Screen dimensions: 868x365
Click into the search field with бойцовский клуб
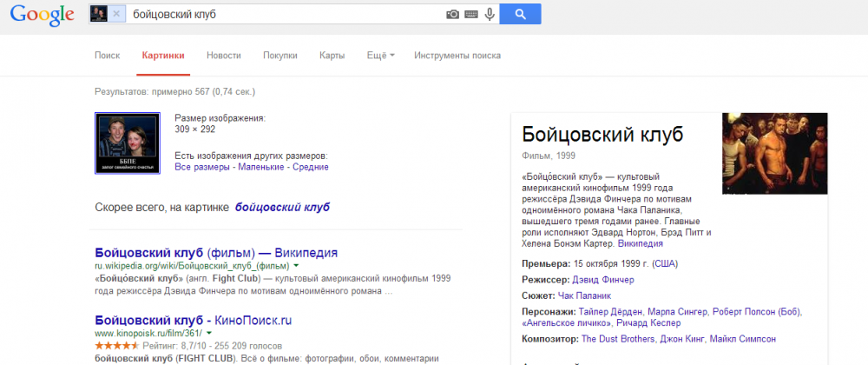[x=285, y=15]
